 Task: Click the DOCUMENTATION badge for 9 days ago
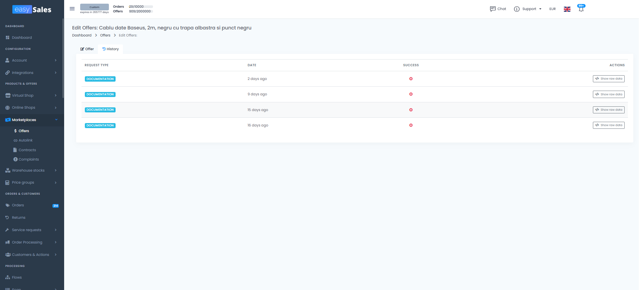[x=100, y=94]
